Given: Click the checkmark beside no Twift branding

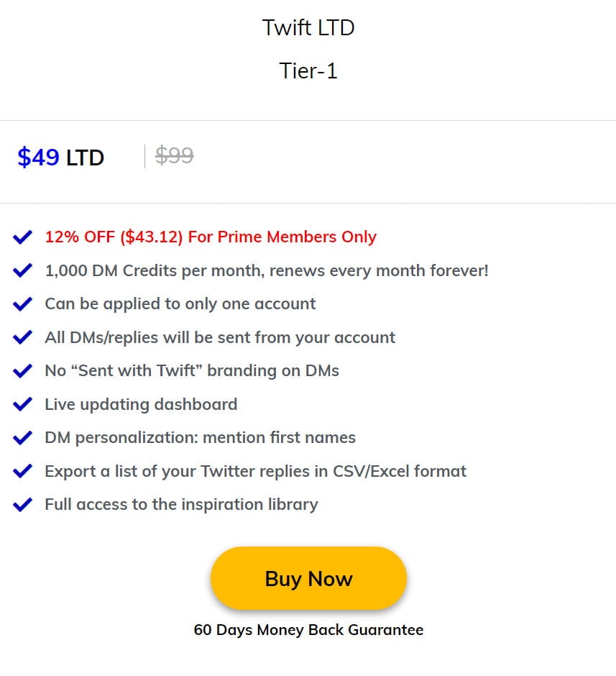Looking at the screenshot, I should 22,370.
